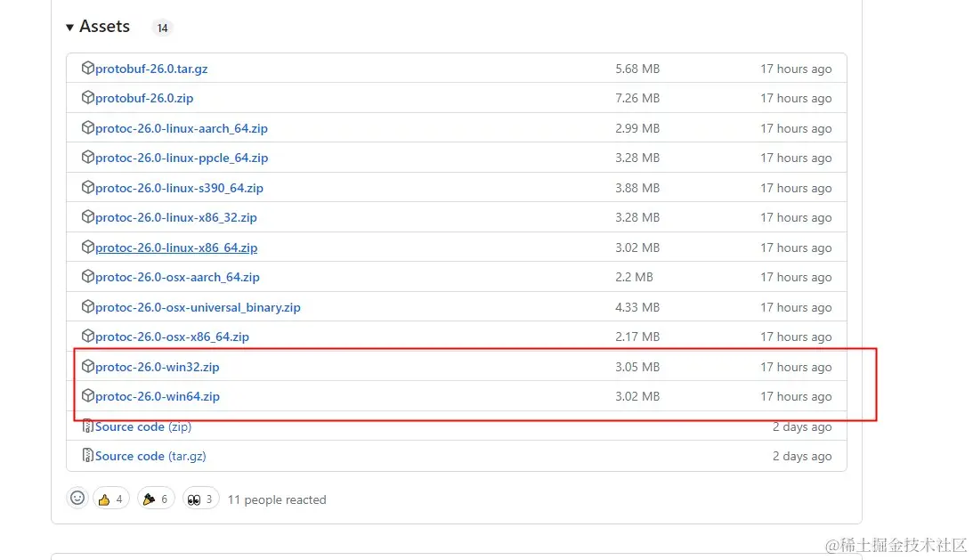Download protoc-26.0-linux-ppcle_64.zip
This screenshot has height=560, width=973.
coord(182,158)
